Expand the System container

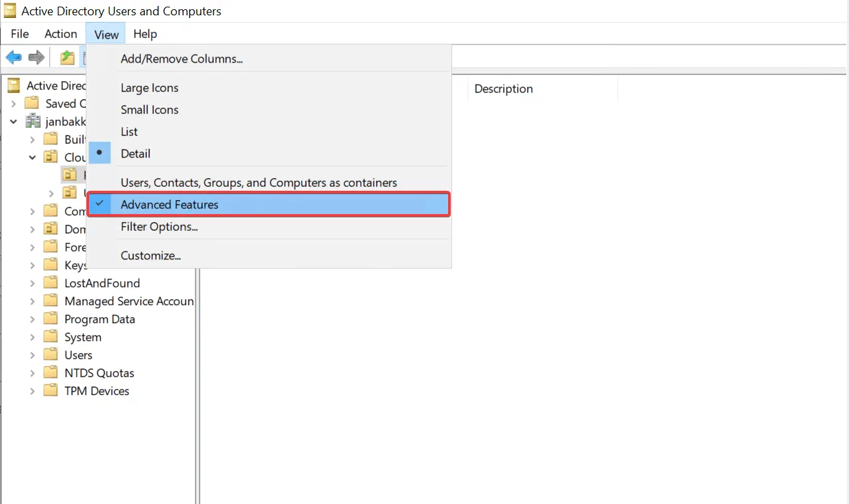(32, 337)
